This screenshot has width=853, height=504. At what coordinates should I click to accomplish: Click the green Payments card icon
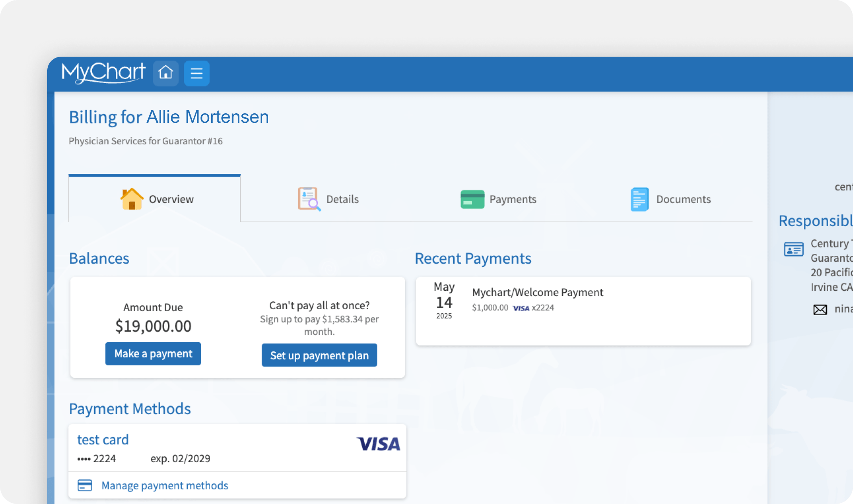(472, 199)
